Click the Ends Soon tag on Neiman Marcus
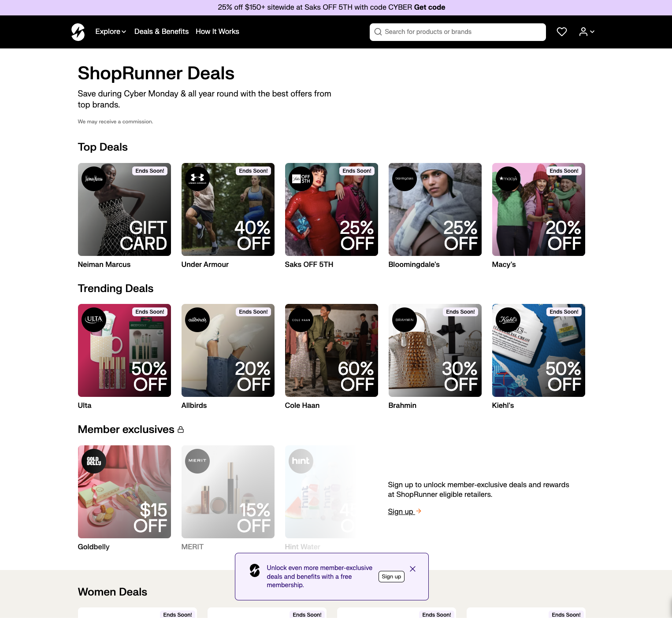This screenshot has width=672, height=618. [x=150, y=171]
